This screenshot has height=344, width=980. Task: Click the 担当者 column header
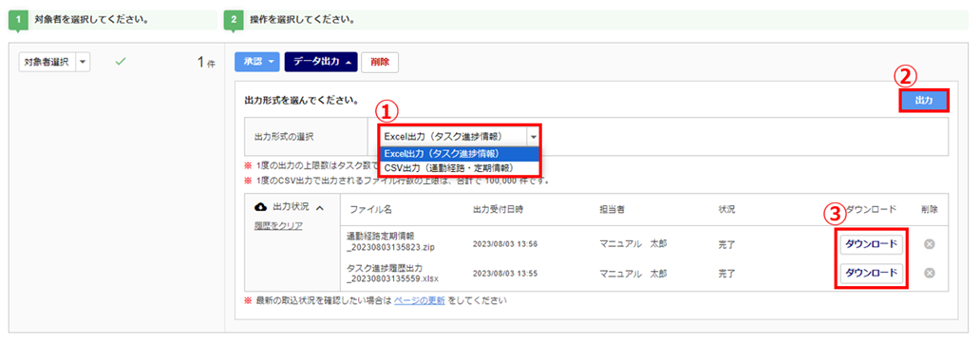[612, 209]
